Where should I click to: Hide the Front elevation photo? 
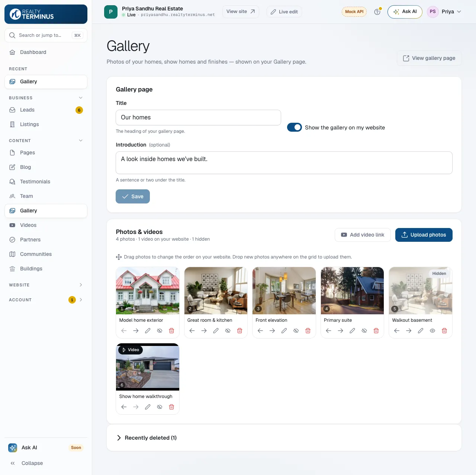pyautogui.click(x=296, y=331)
